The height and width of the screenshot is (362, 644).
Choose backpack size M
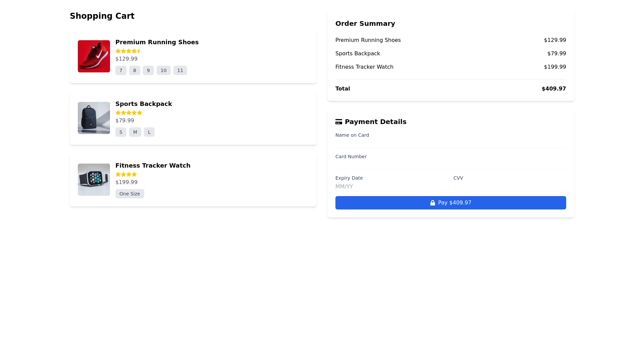coord(135,132)
